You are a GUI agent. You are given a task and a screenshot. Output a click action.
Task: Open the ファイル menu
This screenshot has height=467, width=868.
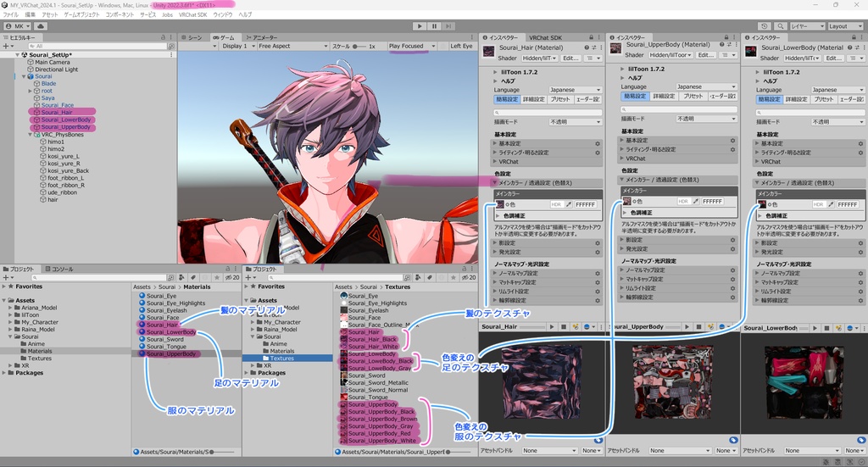point(10,15)
